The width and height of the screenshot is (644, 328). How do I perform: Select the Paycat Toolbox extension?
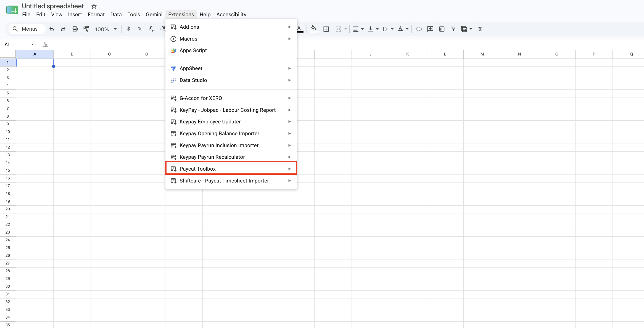(231, 169)
